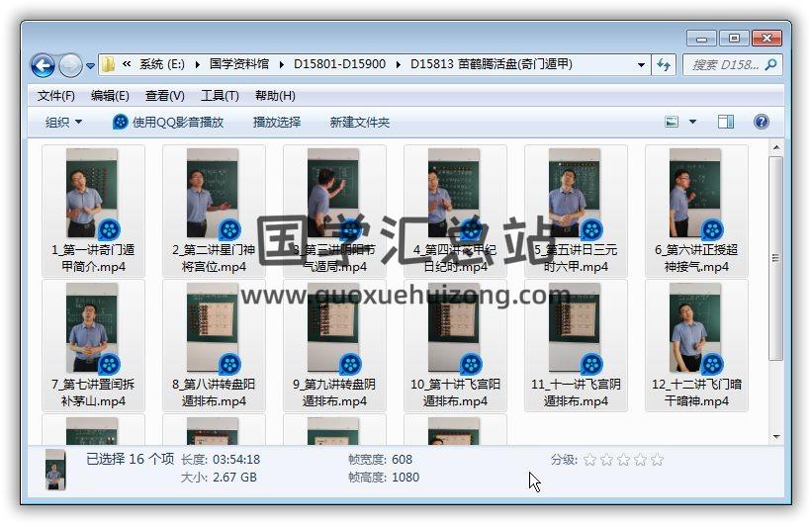Select video 6_第六讲正授超神接气.mp4 thumbnail
The image size is (812, 525).
point(695,193)
